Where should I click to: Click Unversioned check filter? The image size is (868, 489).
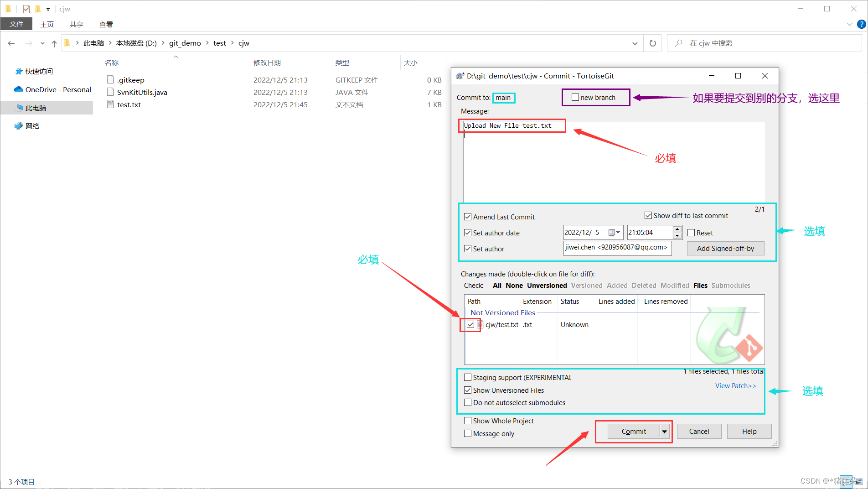click(x=547, y=286)
